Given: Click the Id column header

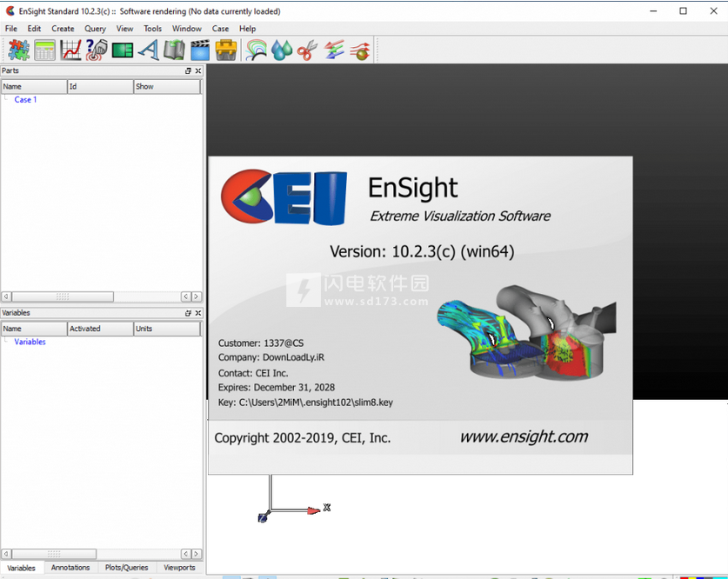Looking at the screenshot, I should tap(100, 87).
